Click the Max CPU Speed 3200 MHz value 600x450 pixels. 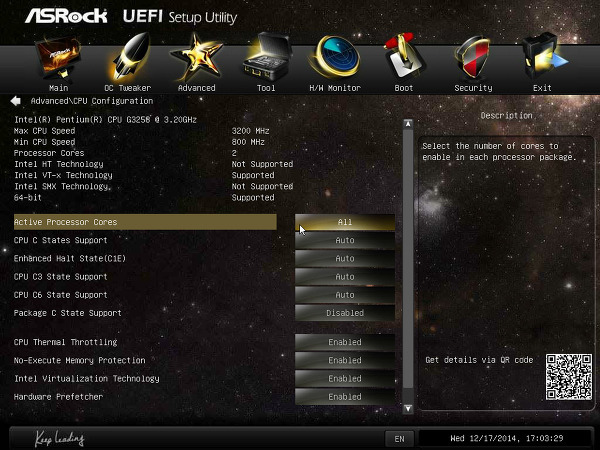(250, 131)
